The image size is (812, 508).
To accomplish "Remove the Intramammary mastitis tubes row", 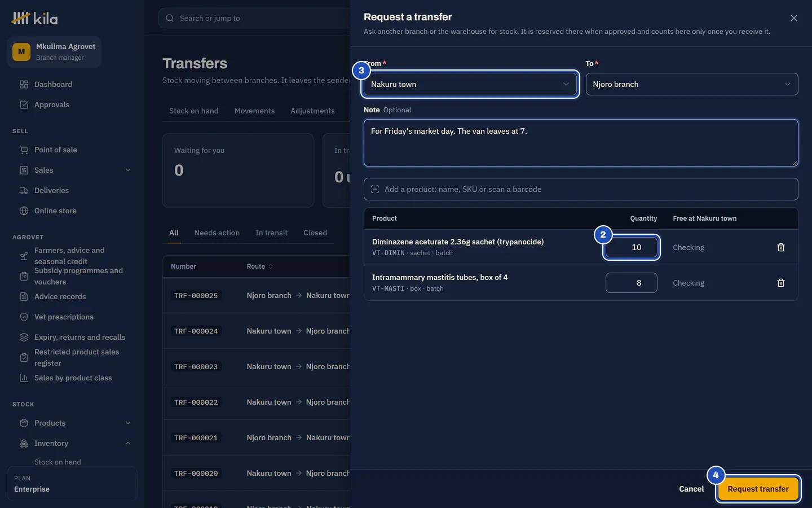I will 781,283.
